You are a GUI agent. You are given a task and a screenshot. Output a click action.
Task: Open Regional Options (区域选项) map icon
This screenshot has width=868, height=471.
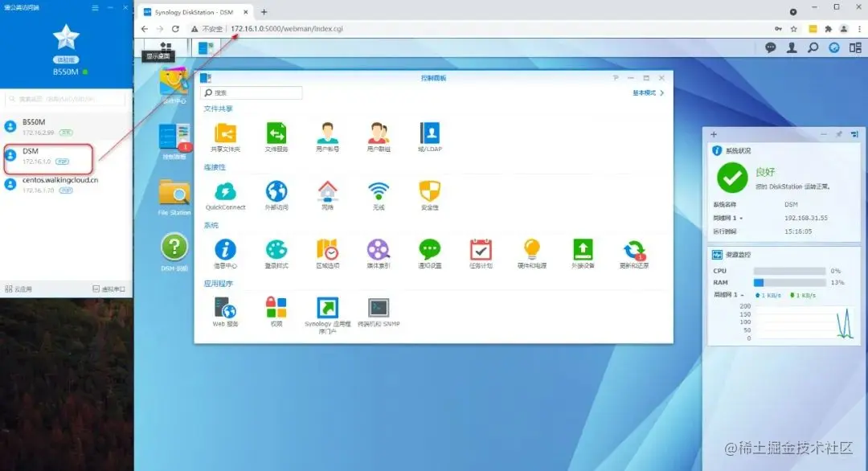pyautogui.click(x=327, y=250)
